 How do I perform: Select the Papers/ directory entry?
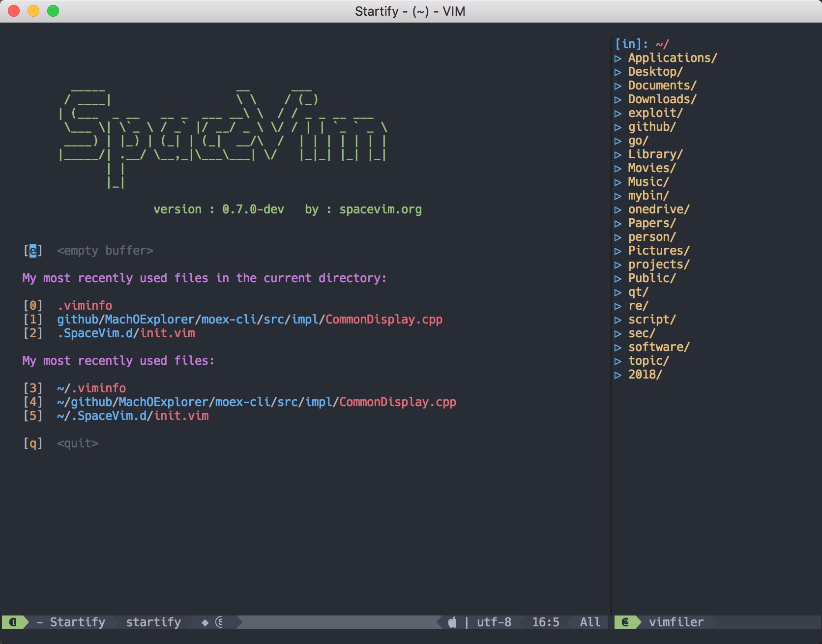tap(652, 223)
